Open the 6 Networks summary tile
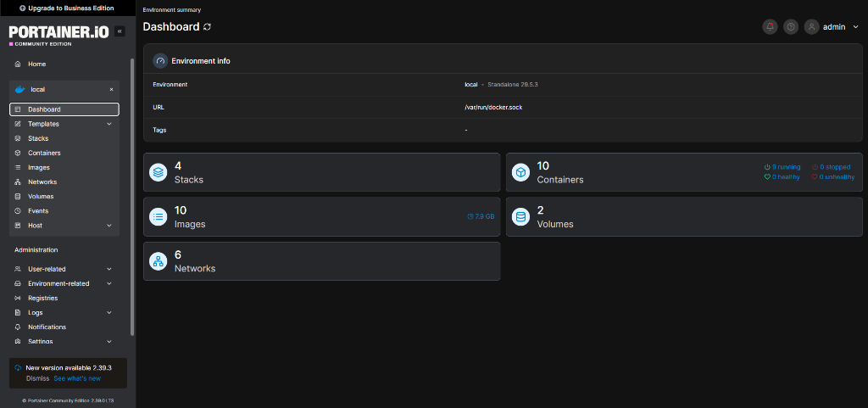Image resolution: width=868 pixels, height=408 pixels. click(x=321, y=260)
